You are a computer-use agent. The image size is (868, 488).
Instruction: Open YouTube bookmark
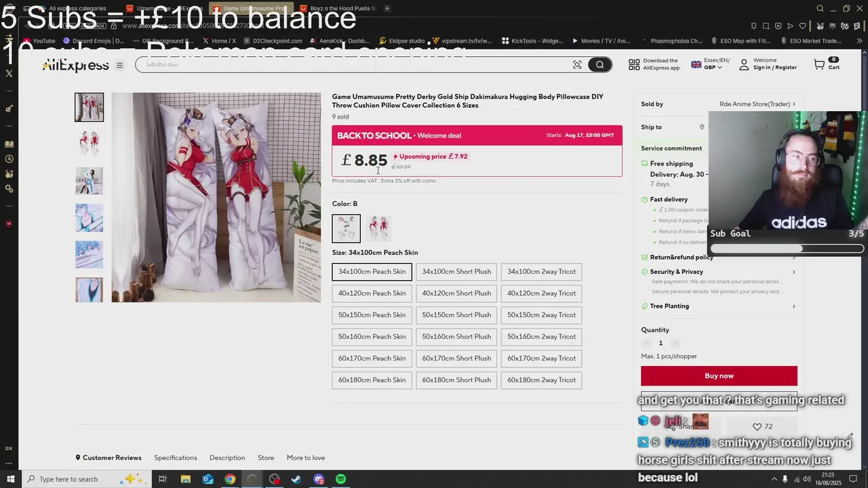coord(39,41)
